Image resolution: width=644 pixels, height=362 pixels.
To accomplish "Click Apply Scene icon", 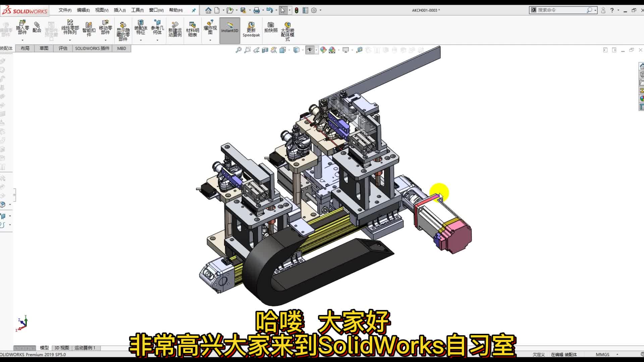I will point(332,50).
